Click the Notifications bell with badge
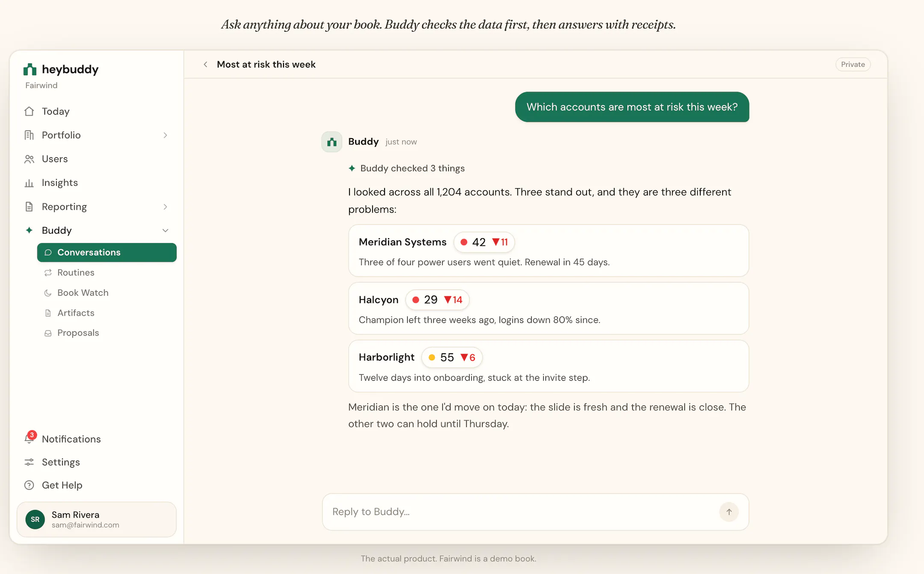The image size is (924, 574). (x=30, y=437)
